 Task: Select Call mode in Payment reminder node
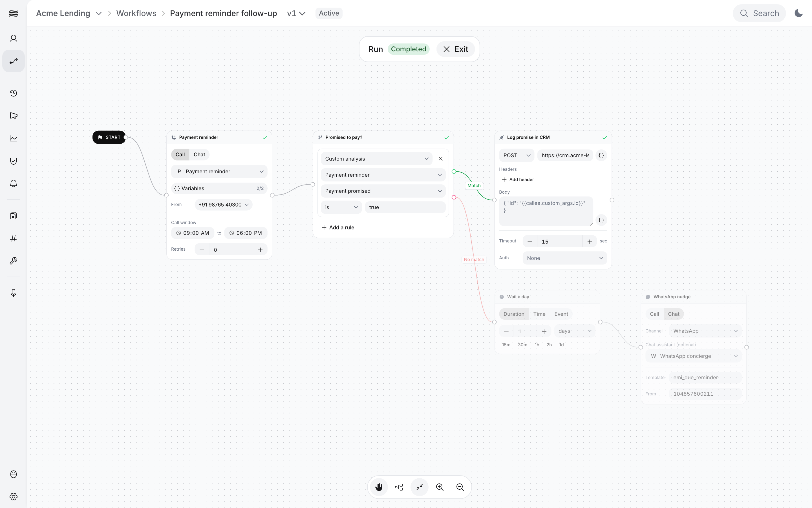point(180,155)
